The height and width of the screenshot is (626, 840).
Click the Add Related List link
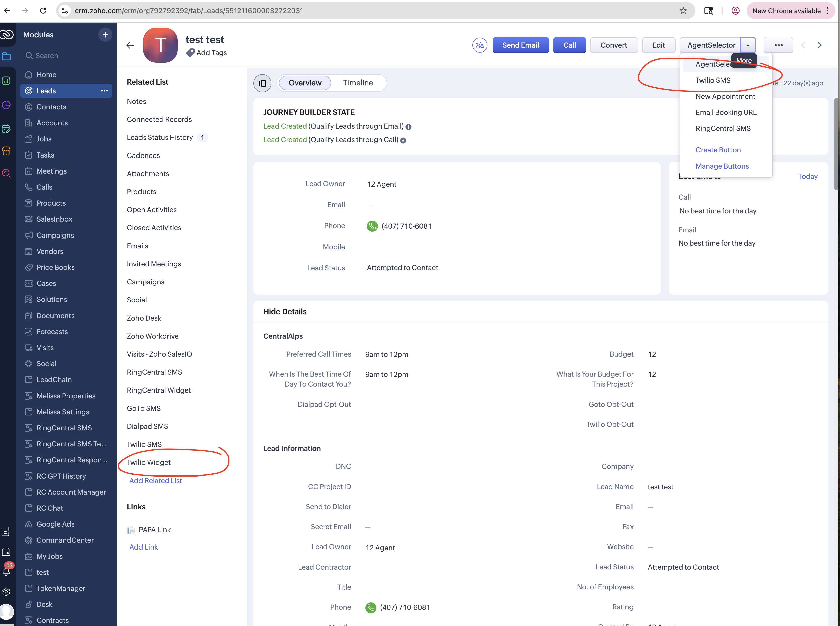(x=155, y=481)
